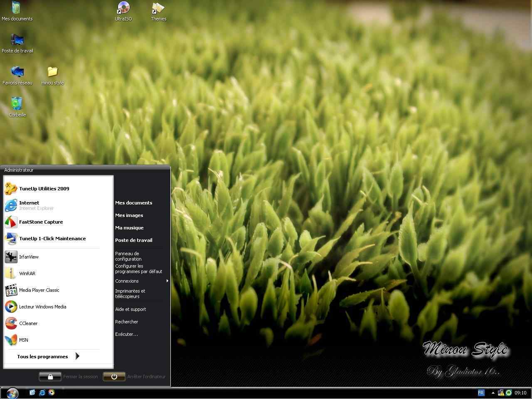Open Panneau de configuration
532x399 pixels.
pos(128,256)
